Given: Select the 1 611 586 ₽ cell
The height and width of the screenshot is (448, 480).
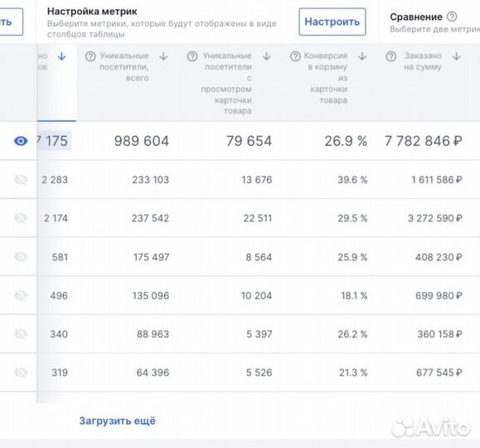Looking at the screenshot, I should pos(437,179).
